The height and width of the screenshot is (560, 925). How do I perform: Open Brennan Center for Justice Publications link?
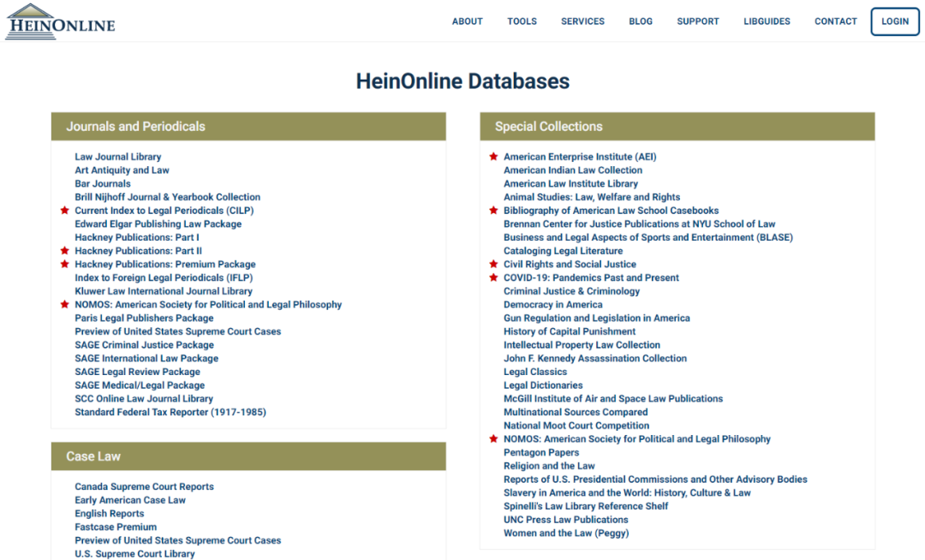[640, 224]
